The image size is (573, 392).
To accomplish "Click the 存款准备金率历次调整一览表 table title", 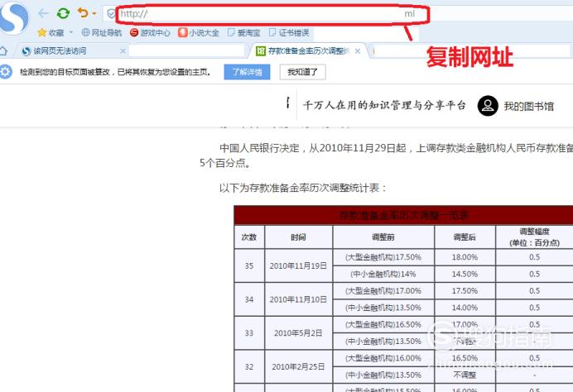I will (x=403, y=215).
